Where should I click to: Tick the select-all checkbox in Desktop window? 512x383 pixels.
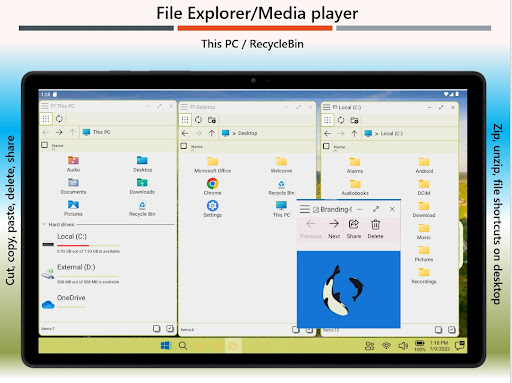pos(184,146)
